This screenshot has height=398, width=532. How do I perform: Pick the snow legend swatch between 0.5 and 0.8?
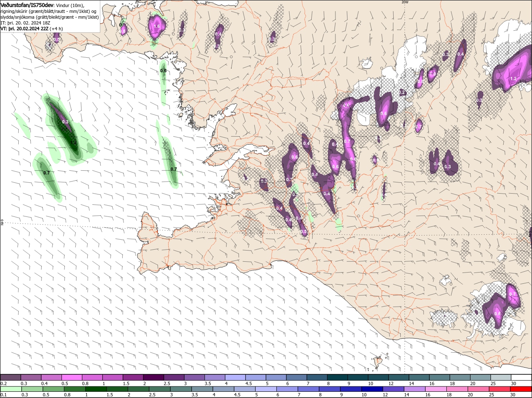(x=72, y=378)
